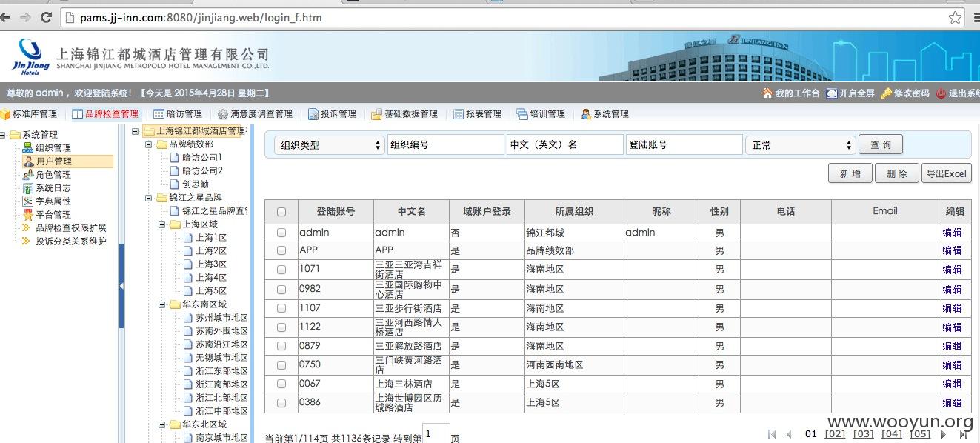Image resolution: width=980 pixels, height=443 pixels.
Task: Open the 暗访管理 menu
Action: [x=177, y=114]
